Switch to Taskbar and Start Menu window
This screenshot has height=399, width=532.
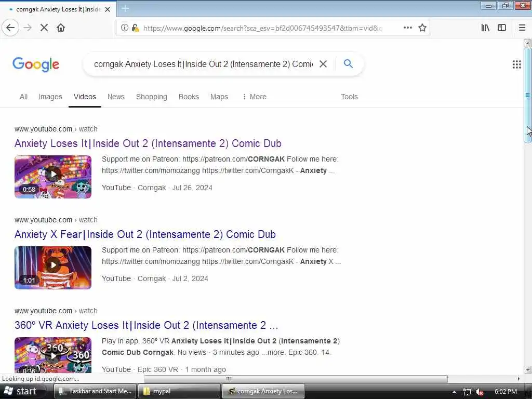(x=95, y=391)
